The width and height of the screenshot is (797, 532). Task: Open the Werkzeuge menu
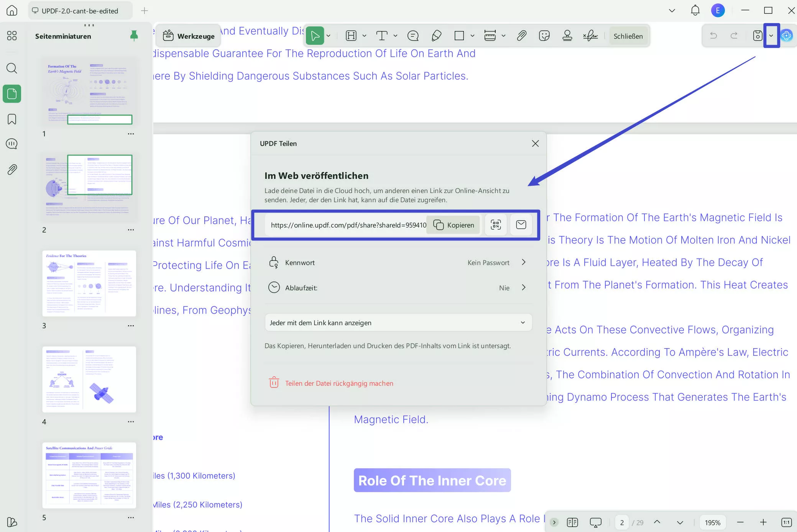click(187, 36)
